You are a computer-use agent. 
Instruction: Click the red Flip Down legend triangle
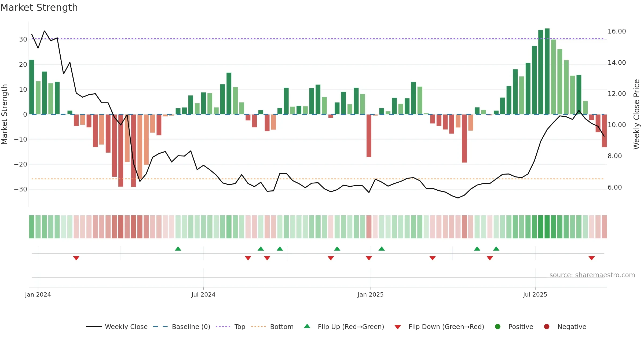(x=398, y=327)
